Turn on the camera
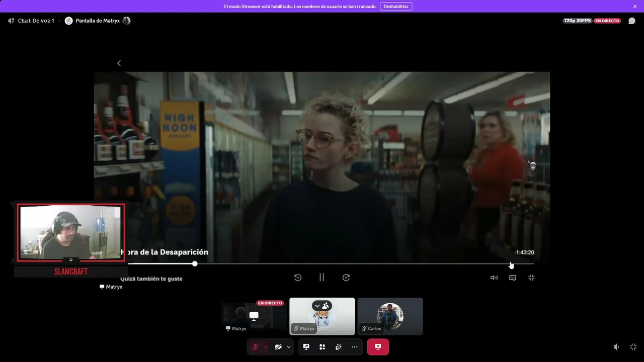Image resolution: width=644 pixels, height=362 pixels. coord(278,347)
